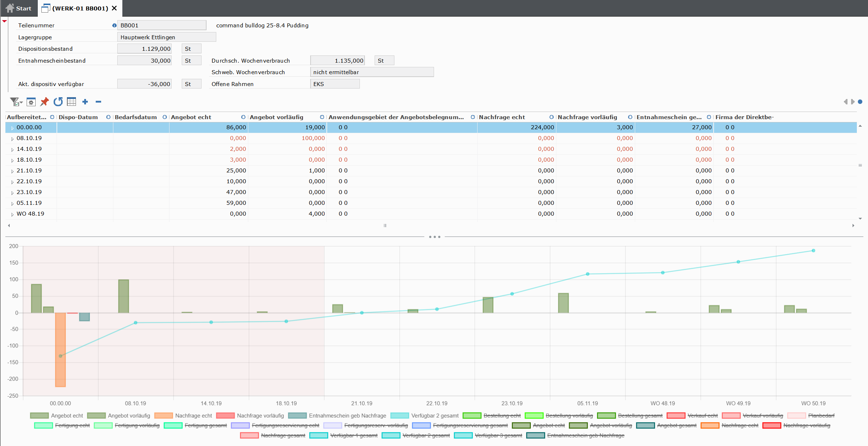Expand the WO 48.19 row
The image size is (868, 446).
(12, 214)
